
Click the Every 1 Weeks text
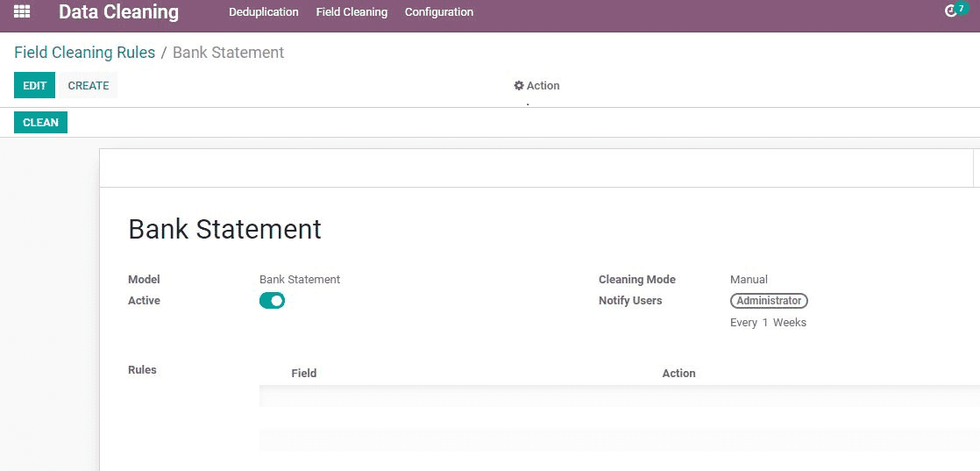[768, 323]
